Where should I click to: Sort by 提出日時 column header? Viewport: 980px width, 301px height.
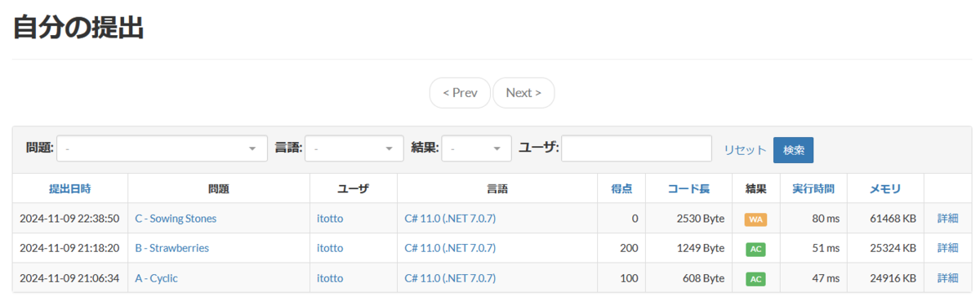pos(70,188)
